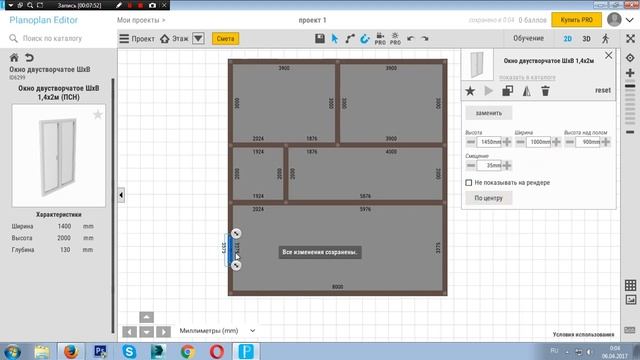The height and width of the screenshot is (360, 640).
Task: Increase the Ширина value
Action: [x=556, y=142]
